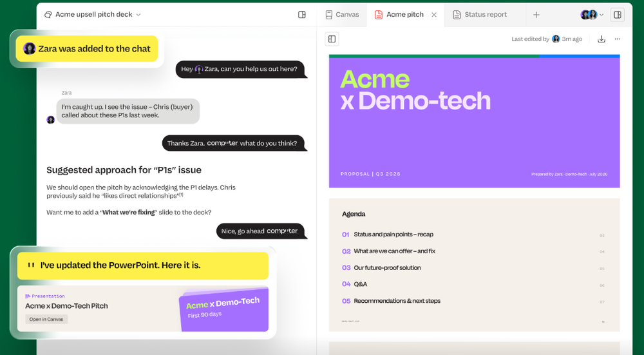Click the 'Nice, go ahead computer' message
This screenshot has width=644, height=355.
(261, 231)
